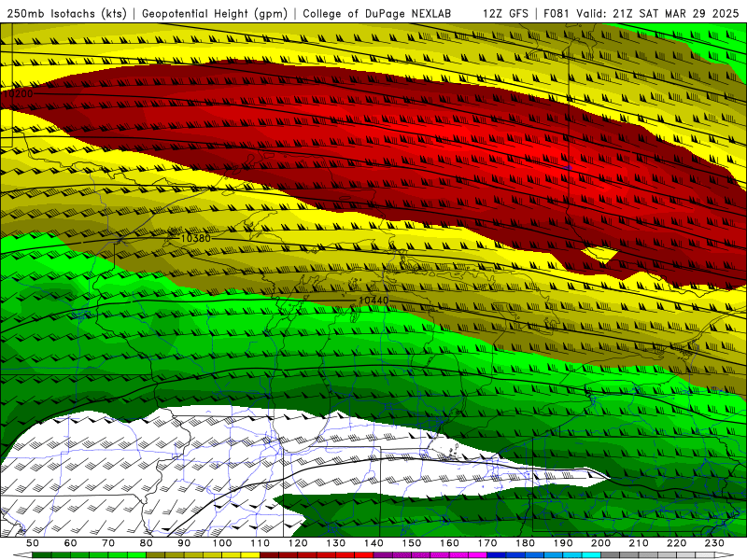Click the 220 tick label on the color scale
The image size is (747, 560).
point(676,543)
